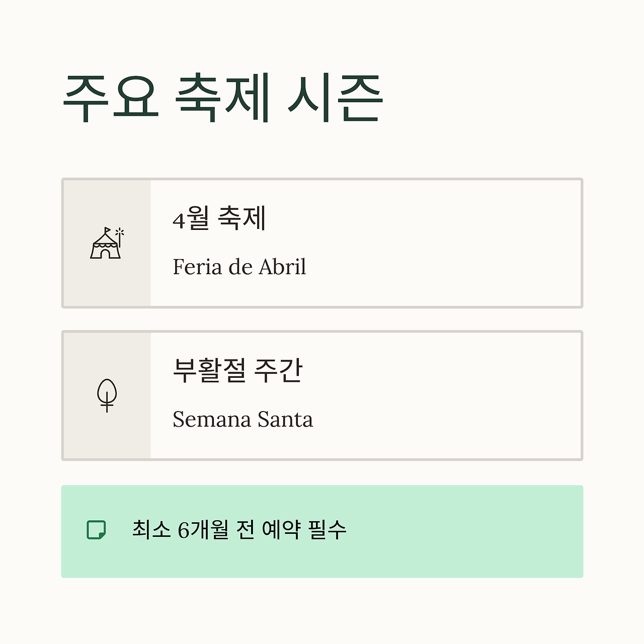
Task: Click the Feria de Abril subtitle
Action: click(x=239, y=267)
